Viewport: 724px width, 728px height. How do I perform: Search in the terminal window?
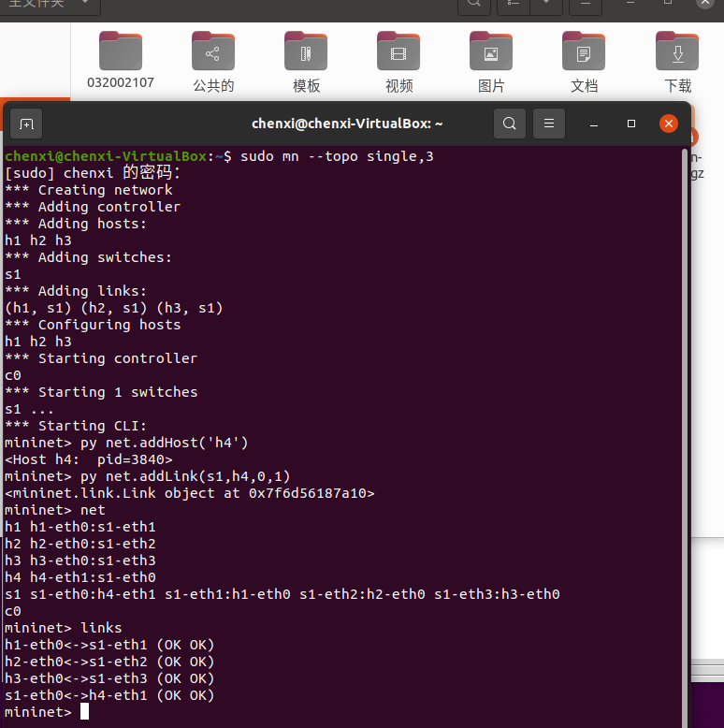[x=510, y=124]
